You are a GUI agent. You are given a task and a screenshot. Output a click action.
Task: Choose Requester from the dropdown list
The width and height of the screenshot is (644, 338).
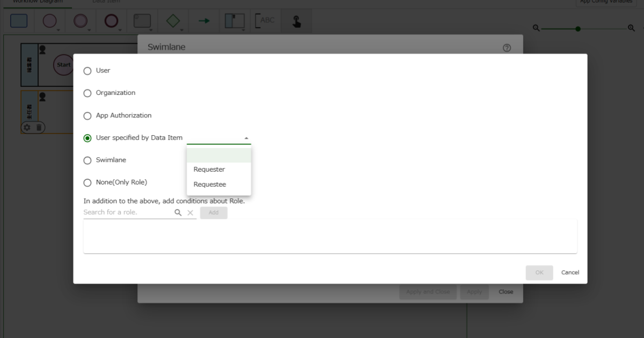pos(219,170)
